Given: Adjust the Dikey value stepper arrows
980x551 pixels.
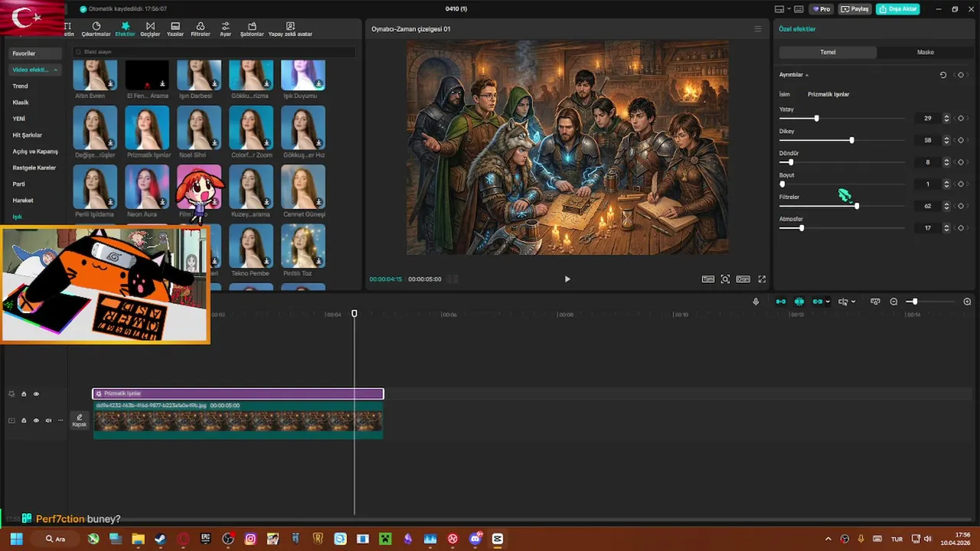Looking at the screenshot, I should click(946, 140).
